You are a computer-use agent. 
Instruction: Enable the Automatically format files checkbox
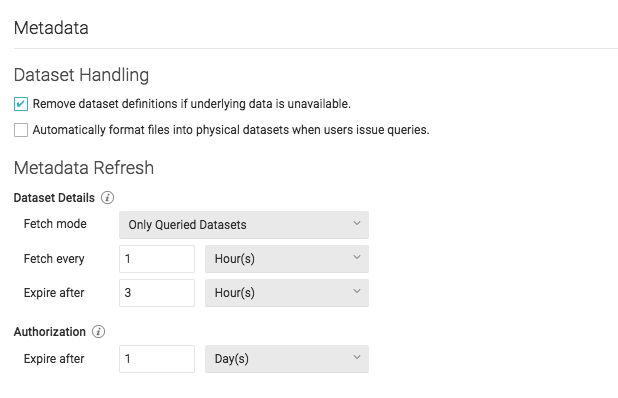[21, 130]
